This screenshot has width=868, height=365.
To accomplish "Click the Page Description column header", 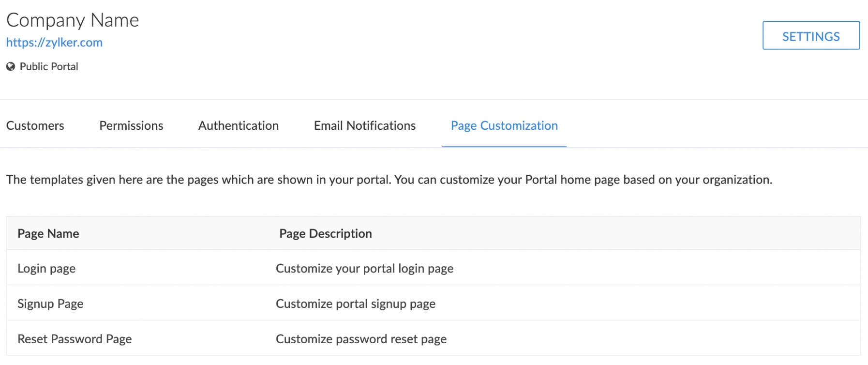I will (326, 234).
